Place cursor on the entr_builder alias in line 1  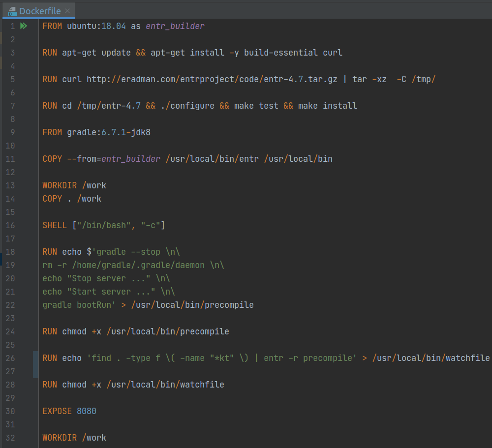click(x=175, y=26)
